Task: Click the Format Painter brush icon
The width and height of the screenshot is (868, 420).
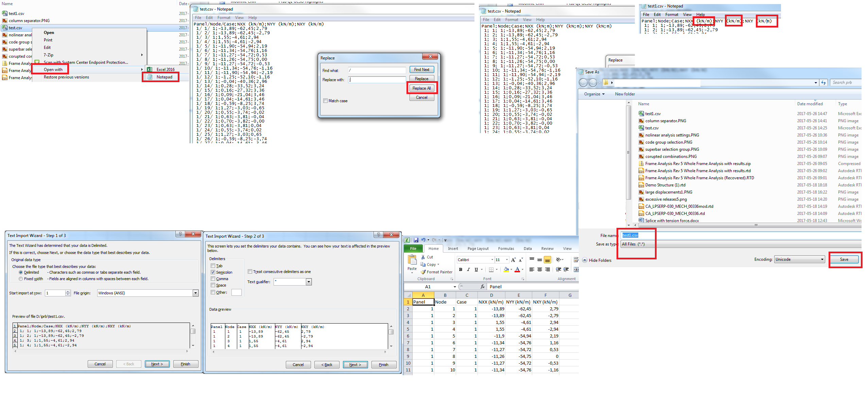Action: tap(423, 272)
